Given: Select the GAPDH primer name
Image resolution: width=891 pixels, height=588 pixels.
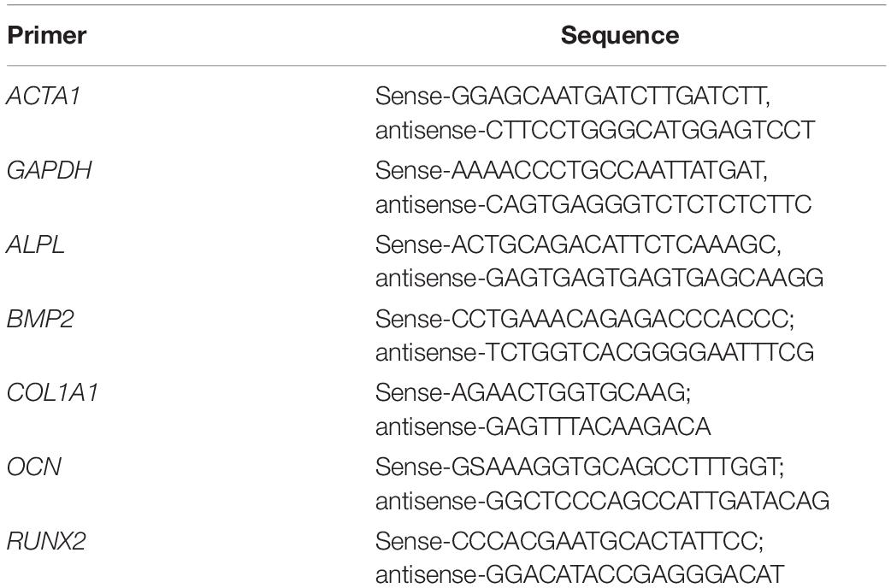Looking at the screenshot, I should (x=49, y=170).
